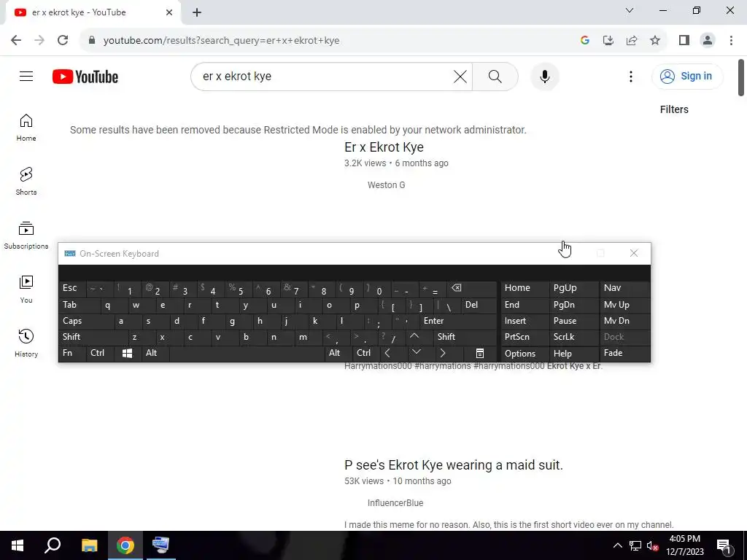Open Home in the YouTube sidebar
This screenshot has height=560, width=747.
tap(26, 128)
